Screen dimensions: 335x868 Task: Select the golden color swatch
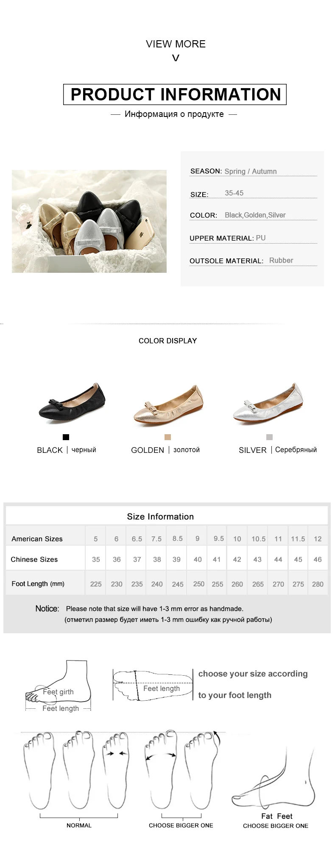pos(167,437)
